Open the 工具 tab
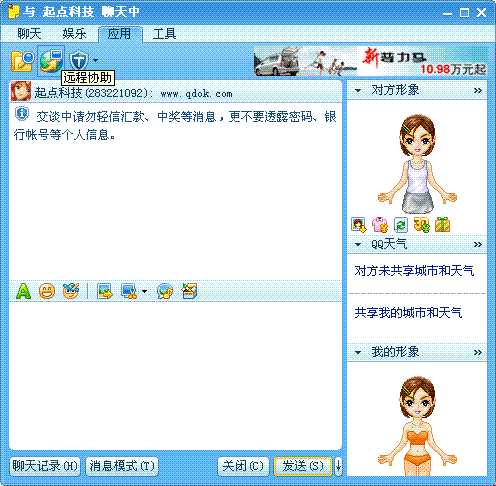 pos(164,34)
